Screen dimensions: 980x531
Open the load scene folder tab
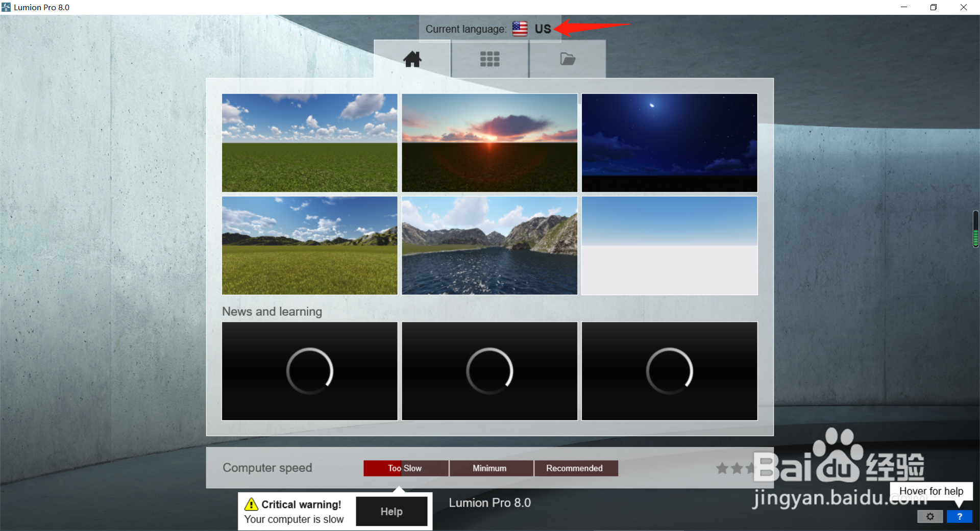click(568, 59)
